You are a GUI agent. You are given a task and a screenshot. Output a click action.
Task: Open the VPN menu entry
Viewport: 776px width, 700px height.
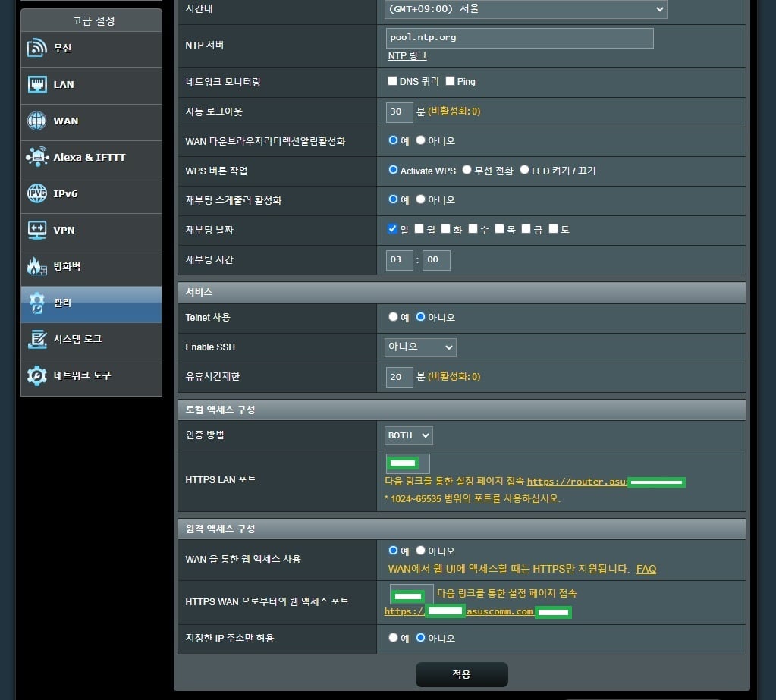pyautogui.click(x=92, y=231)
